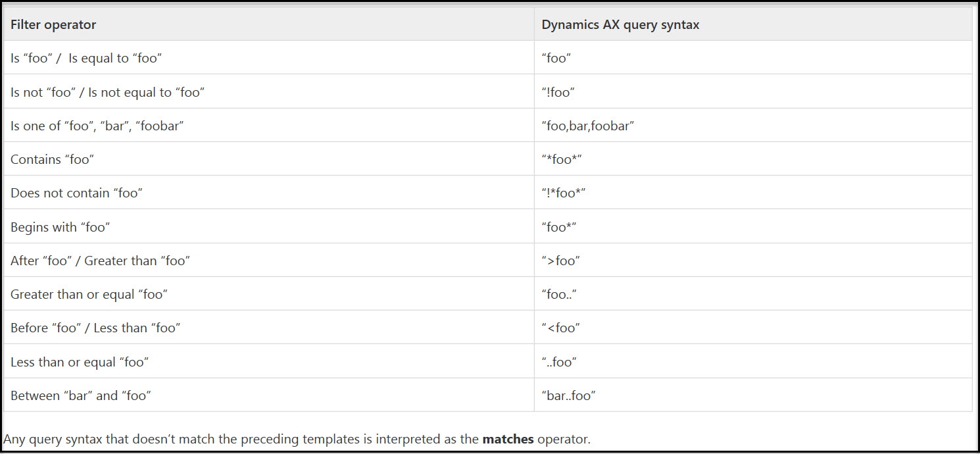Click the "Filter operator" column header
This screenshot has width=980, height=454.
[x=53, y=24]
